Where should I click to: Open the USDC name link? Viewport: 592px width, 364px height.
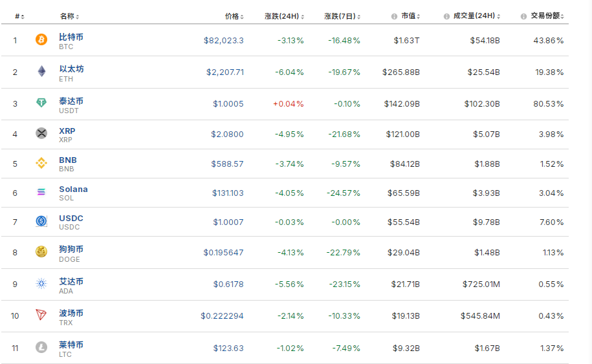71,218
